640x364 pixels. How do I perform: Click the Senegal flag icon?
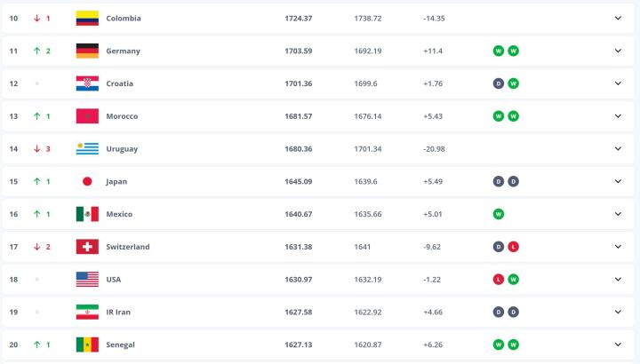[x=87, y=344]
